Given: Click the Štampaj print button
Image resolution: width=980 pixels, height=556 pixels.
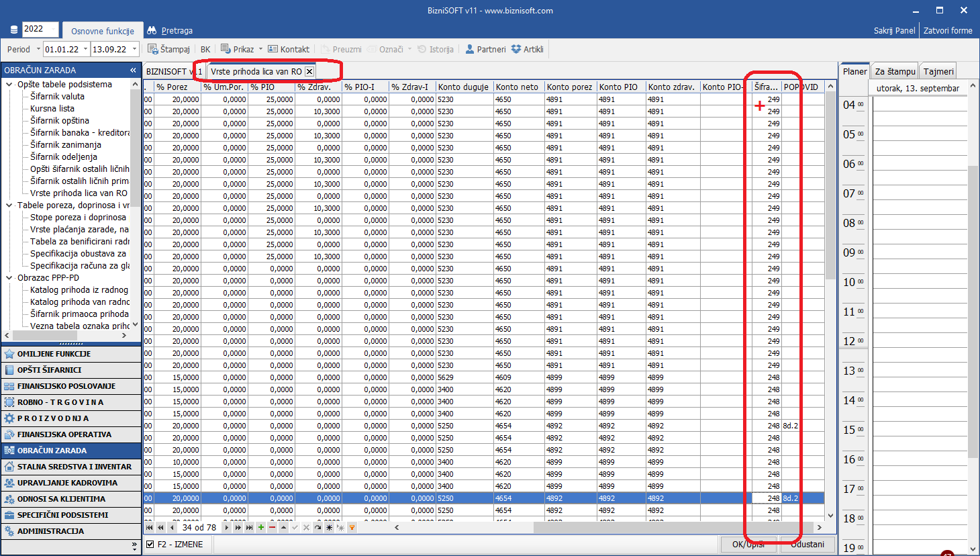Looking at the screenshot, I should [x=168, y=49].
